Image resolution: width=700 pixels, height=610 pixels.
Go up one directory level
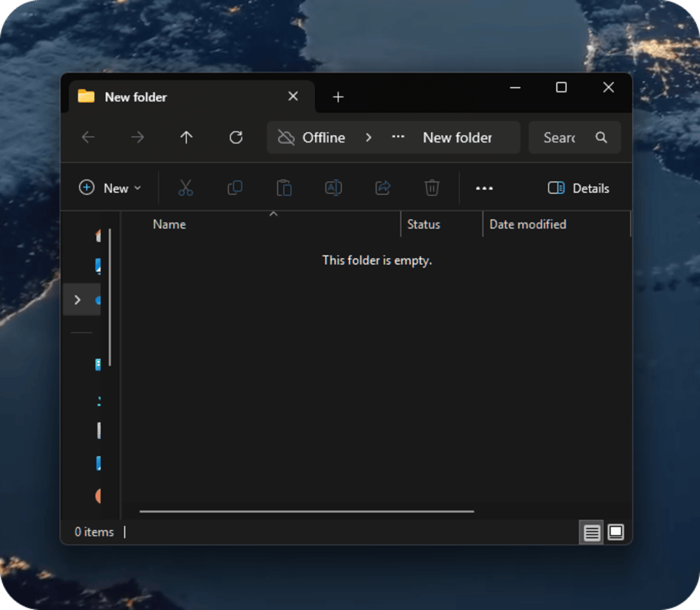coord(186,138)
